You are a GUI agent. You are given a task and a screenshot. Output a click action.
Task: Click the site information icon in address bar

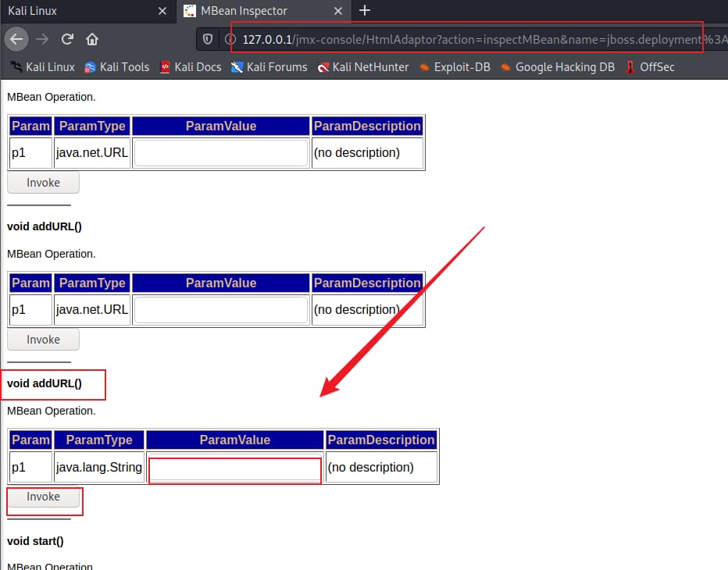point(230,40)
